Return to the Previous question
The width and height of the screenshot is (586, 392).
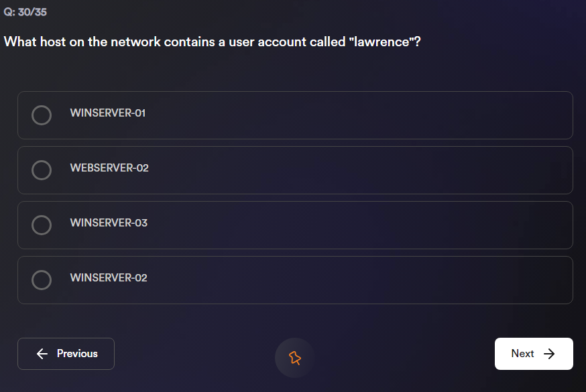tap(66, 354)
